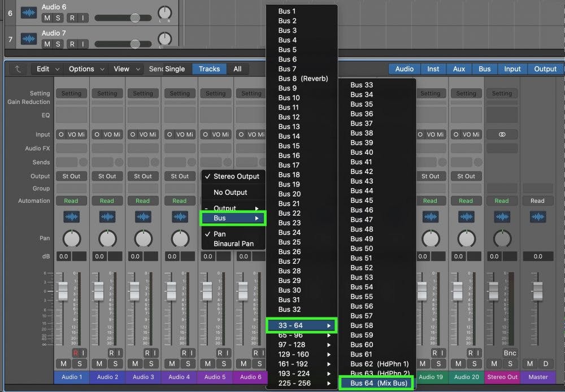Select Bus 64 (Mix Bus) from the list
The width and height of the screenshot is (565, 392).
[377, 384]
